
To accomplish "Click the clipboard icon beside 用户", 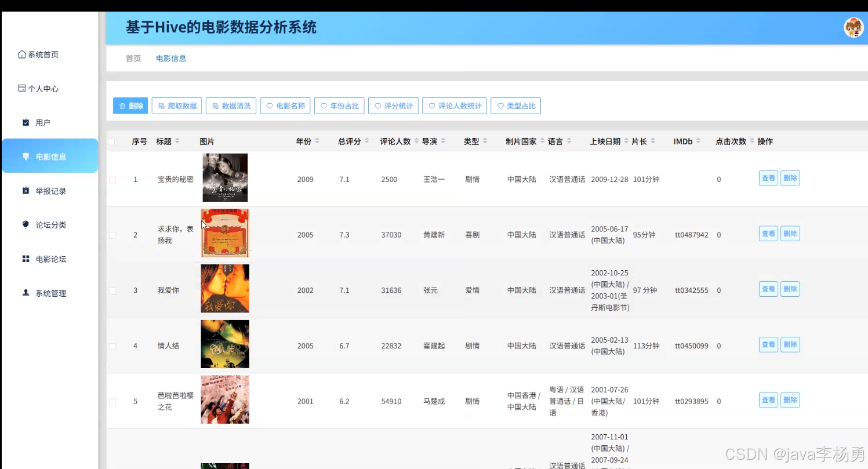I will click(x=26, y=122).
